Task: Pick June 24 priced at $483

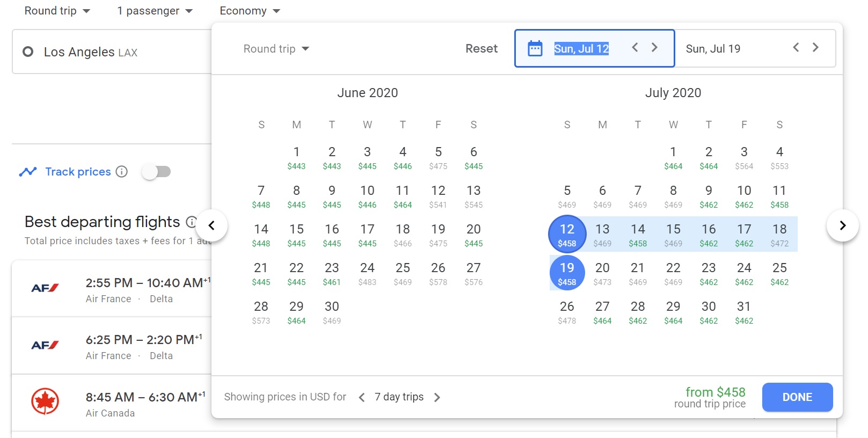Action: coord(367,273)
